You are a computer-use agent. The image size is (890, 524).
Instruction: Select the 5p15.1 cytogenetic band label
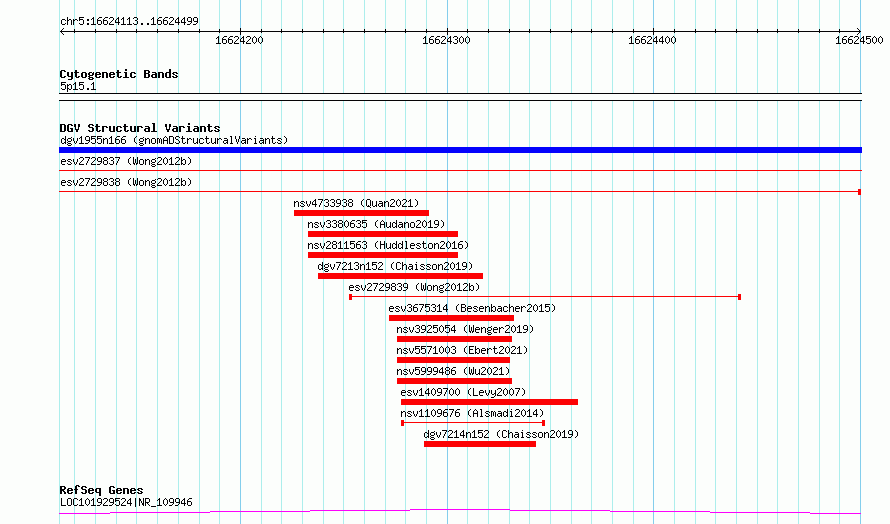(78, 86)
